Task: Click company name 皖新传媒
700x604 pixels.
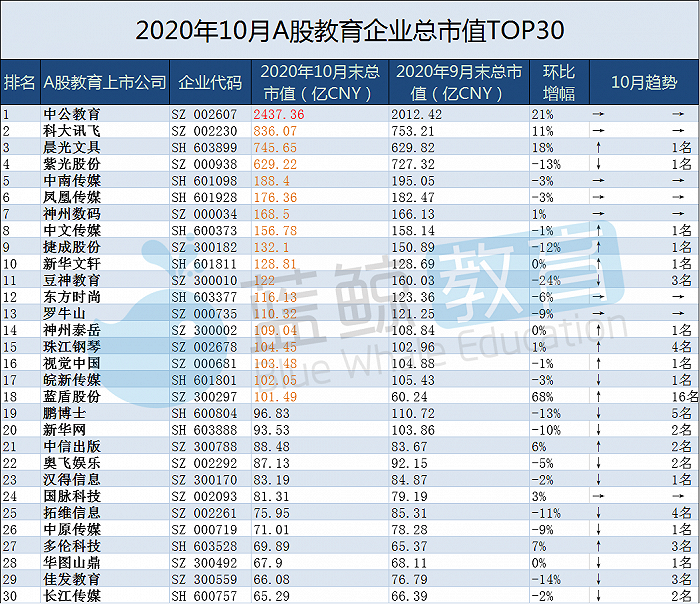Action: pyautogui.click(x=72, y=380)
